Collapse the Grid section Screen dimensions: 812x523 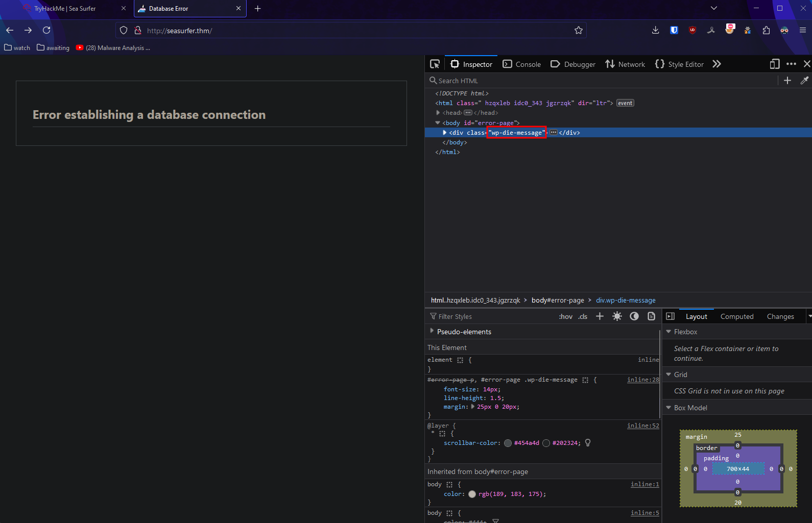(668, 374)
